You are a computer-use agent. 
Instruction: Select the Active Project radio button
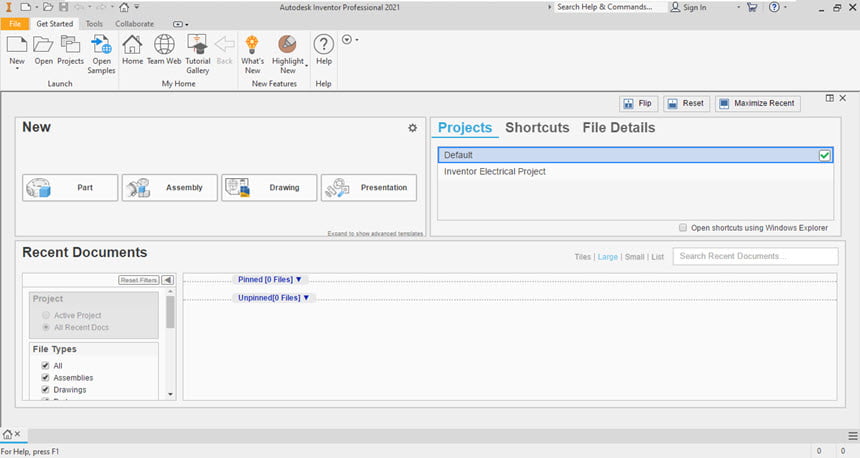[46, 315]
